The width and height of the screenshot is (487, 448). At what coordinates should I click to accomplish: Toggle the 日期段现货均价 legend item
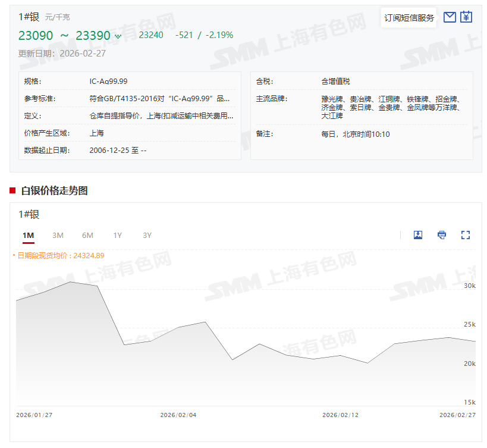(x=58, y=255)
